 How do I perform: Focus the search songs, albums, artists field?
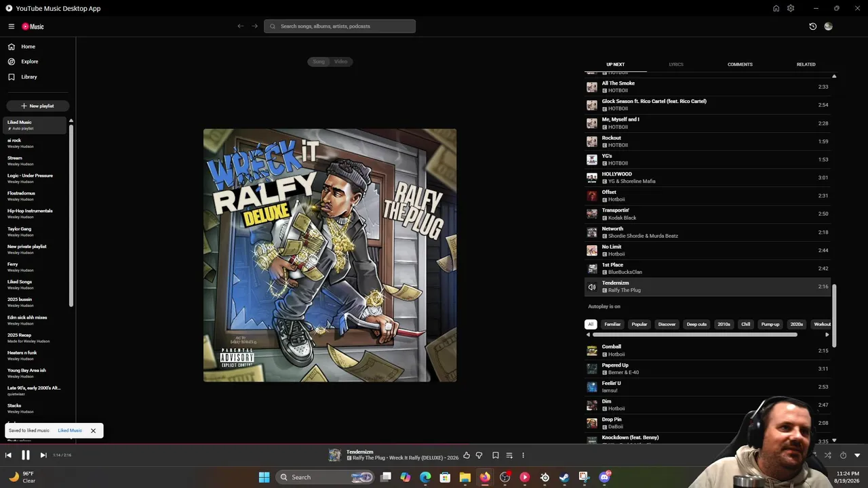[x=340, y=26]
